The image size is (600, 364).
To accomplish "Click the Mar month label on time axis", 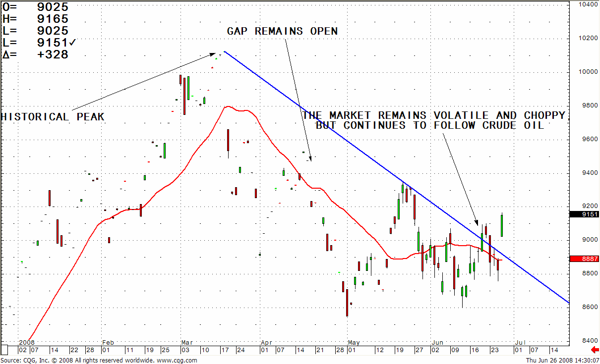I will point(186,343).
